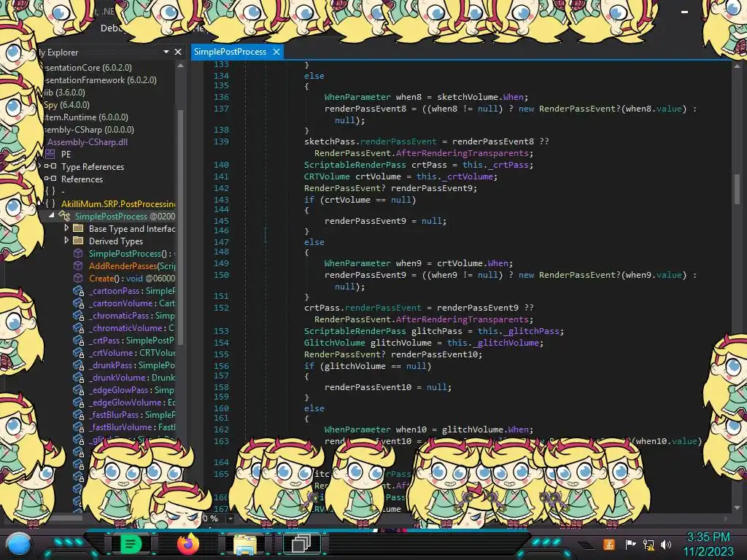
Task: Click the _drunkPass field lock icon
Action: tap(78, 365)
